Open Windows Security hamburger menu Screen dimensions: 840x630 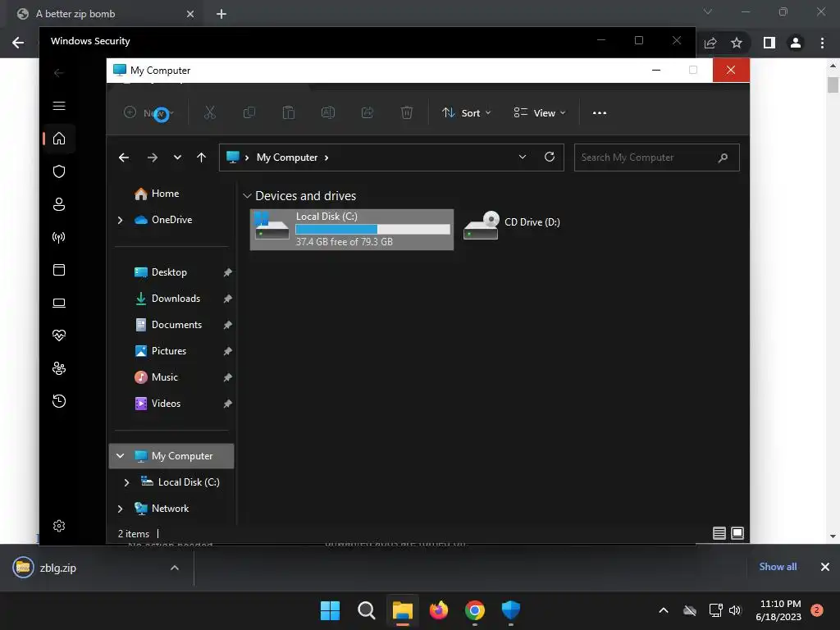(59, 106)
